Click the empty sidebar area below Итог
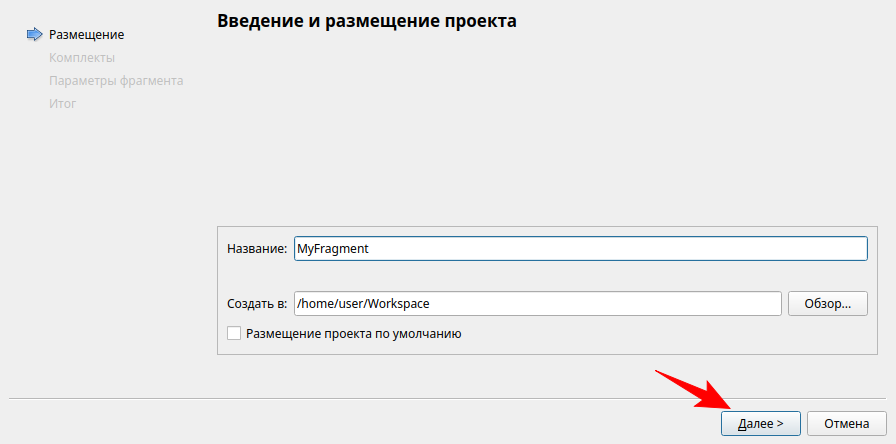This screenshot has height=444, width=896. tap(100, 250)
